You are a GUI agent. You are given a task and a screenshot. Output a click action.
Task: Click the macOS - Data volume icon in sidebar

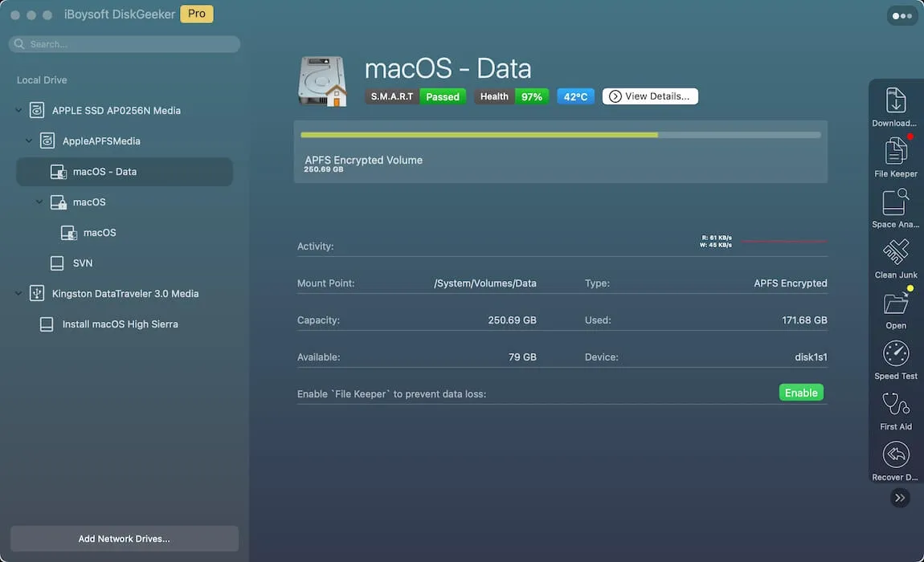59,172
